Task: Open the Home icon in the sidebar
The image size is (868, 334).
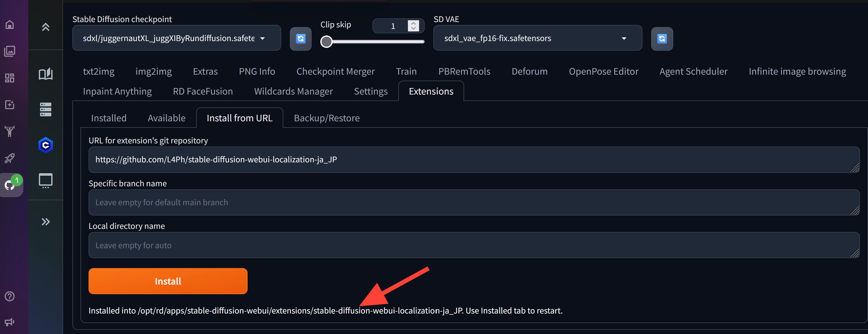Action: tap(9, 24)
